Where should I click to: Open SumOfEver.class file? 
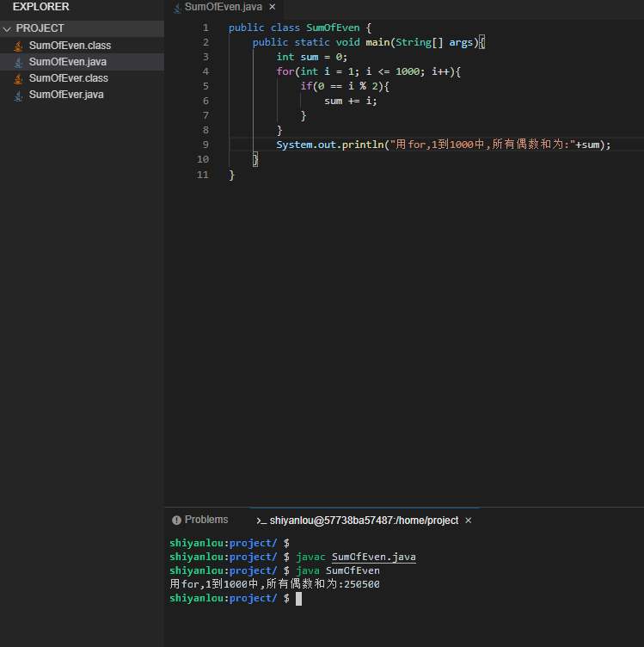coord(69,78)
